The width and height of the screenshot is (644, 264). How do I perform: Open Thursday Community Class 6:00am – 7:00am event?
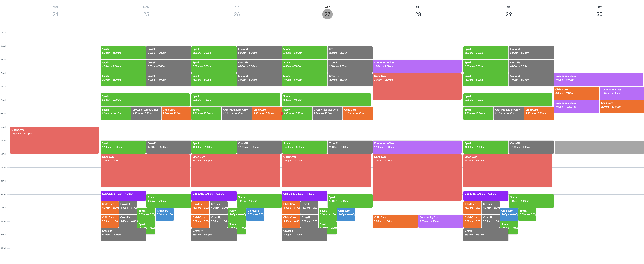tap(417, 66)
